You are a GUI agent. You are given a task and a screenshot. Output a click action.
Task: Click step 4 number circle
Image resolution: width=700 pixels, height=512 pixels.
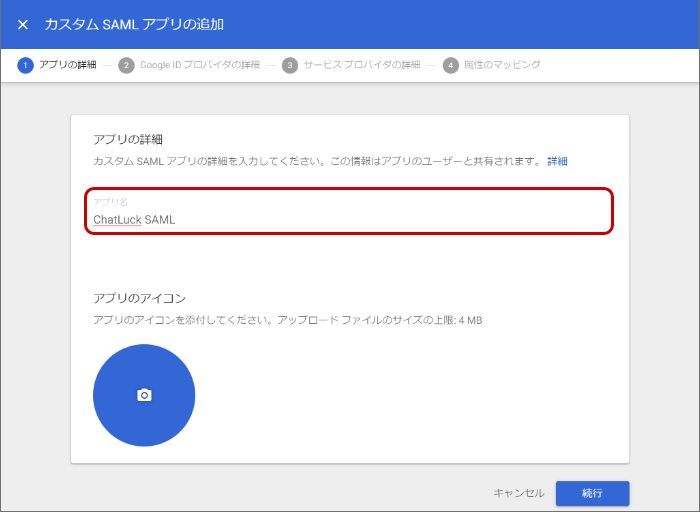coord(451,65)
